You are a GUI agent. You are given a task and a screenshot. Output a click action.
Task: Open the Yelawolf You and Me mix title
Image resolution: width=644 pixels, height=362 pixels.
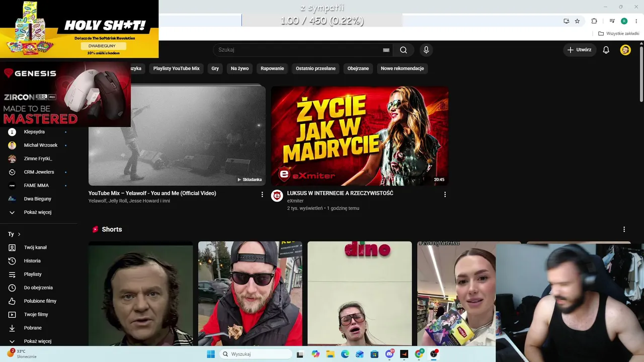pos(152,193)
